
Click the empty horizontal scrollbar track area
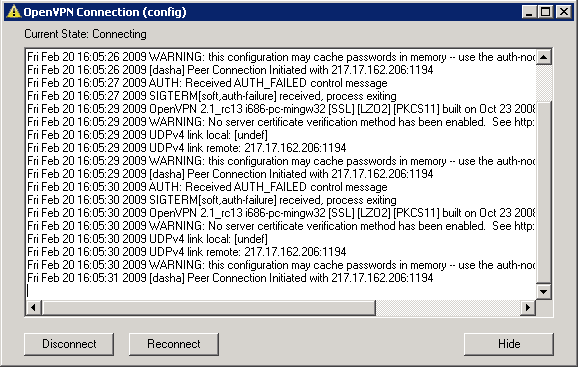448,308
